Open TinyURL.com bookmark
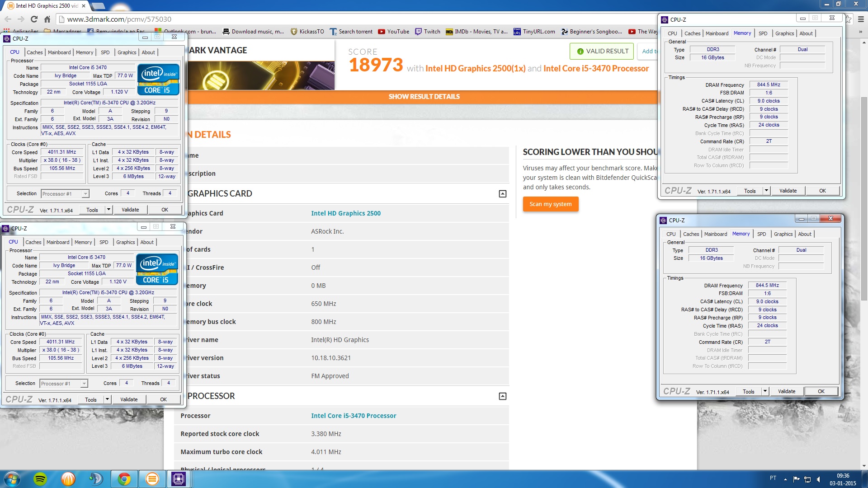 tap(534, 32)
